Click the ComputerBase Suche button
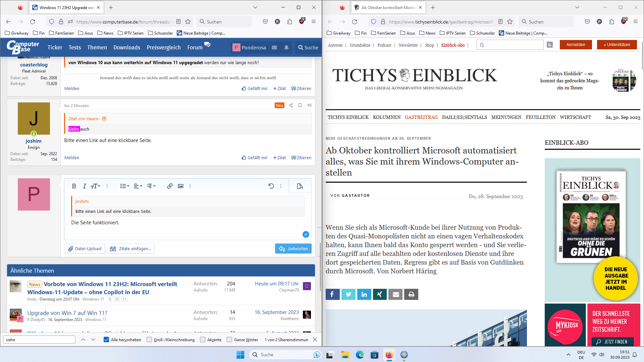Image resolution: width=644 pixels, height=362 pixels. point(308,47)
